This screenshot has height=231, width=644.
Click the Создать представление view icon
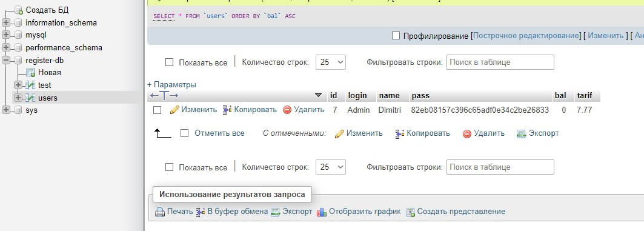tap(411, 212)
